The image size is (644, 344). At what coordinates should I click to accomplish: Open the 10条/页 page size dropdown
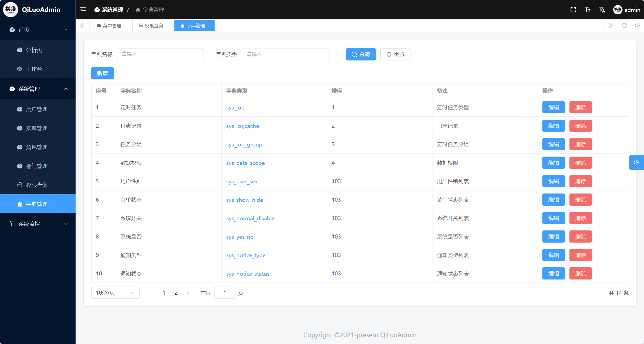click(115, 292)
